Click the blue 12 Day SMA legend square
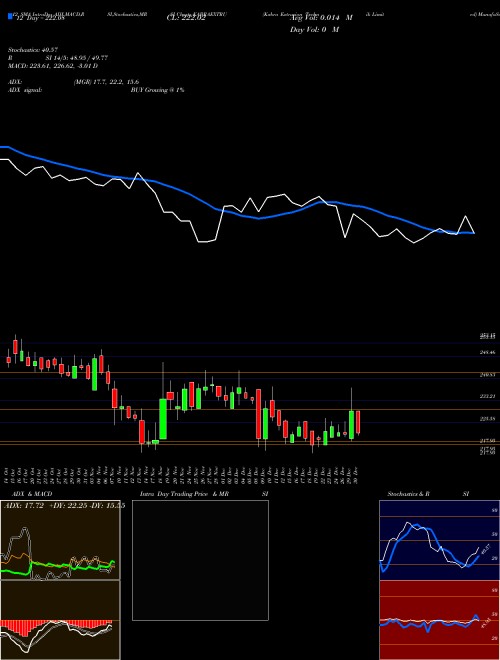This screenshot has height=660, width=500. pyautogui.click(x=11, y=17)
